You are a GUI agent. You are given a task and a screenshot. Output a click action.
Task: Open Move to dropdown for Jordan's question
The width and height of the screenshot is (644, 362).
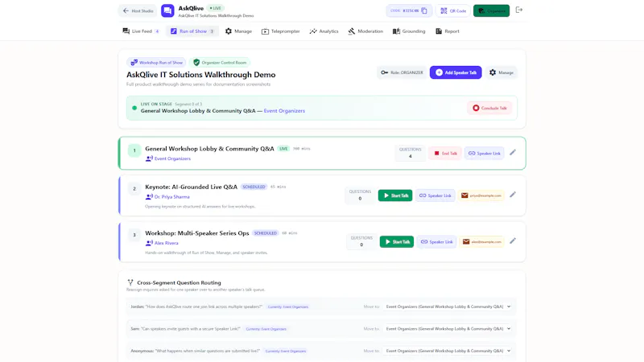(x=448, y=306)
